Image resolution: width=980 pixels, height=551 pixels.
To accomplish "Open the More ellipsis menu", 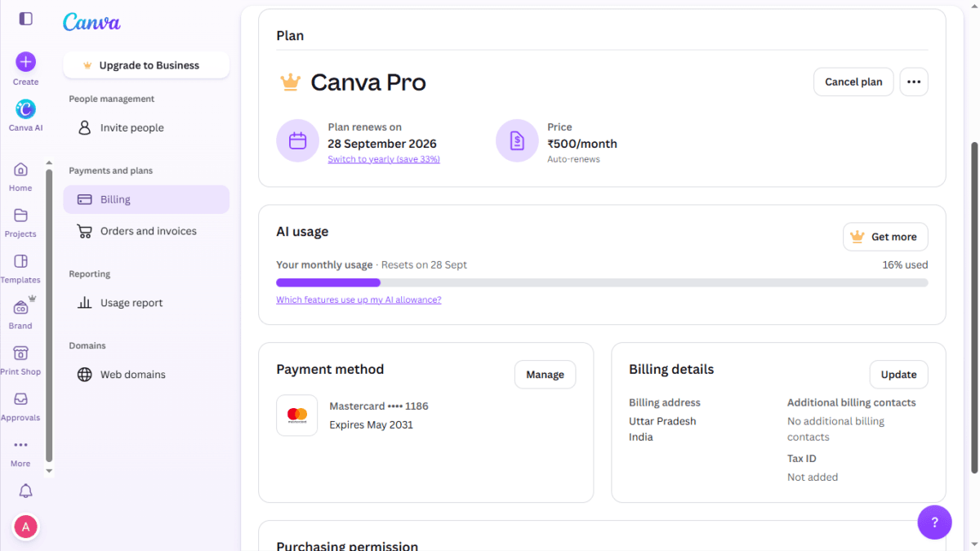I will [21, 445].
